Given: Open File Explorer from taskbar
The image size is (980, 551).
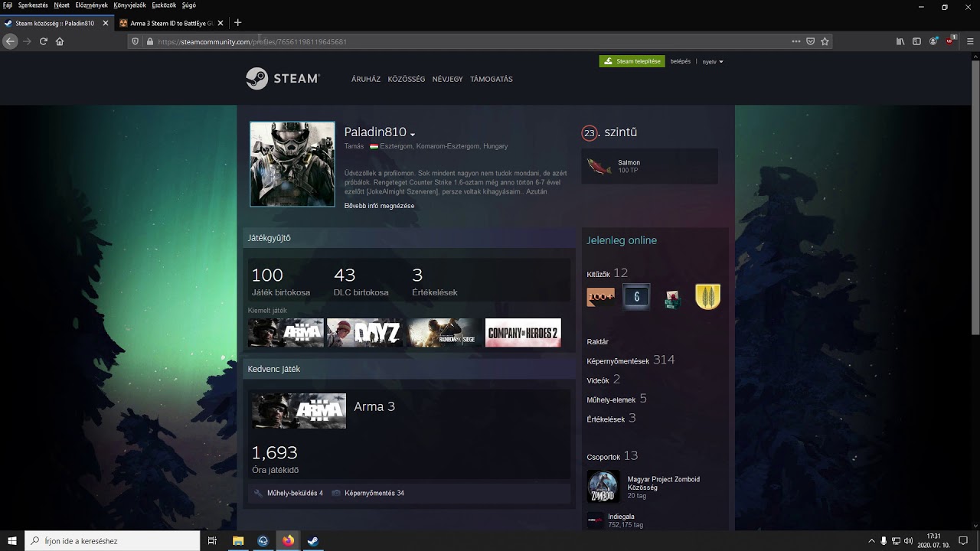Looking at the screenshot, I should (238, 540).
